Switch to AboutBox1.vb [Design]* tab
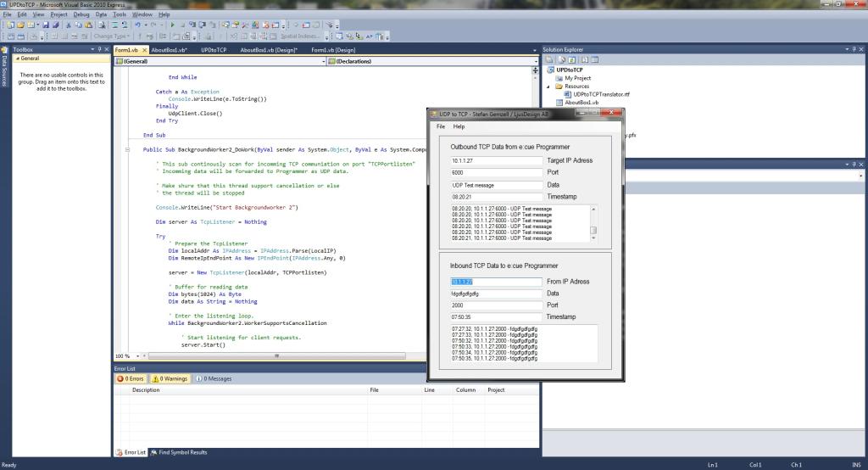The image size is (868, 470). point(269,50)
